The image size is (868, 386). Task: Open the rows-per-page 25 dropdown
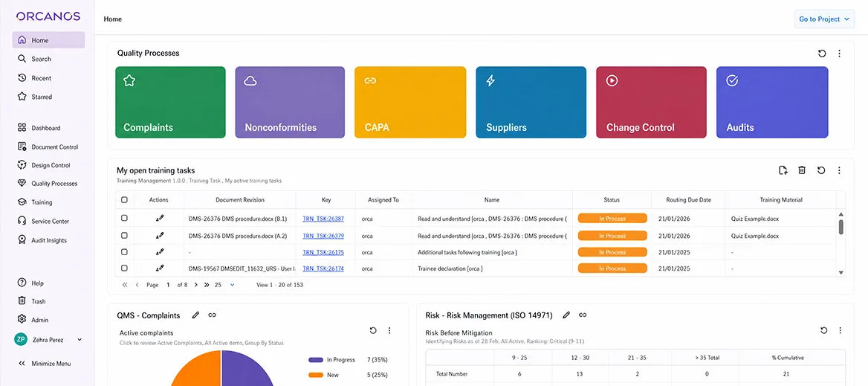225,285
